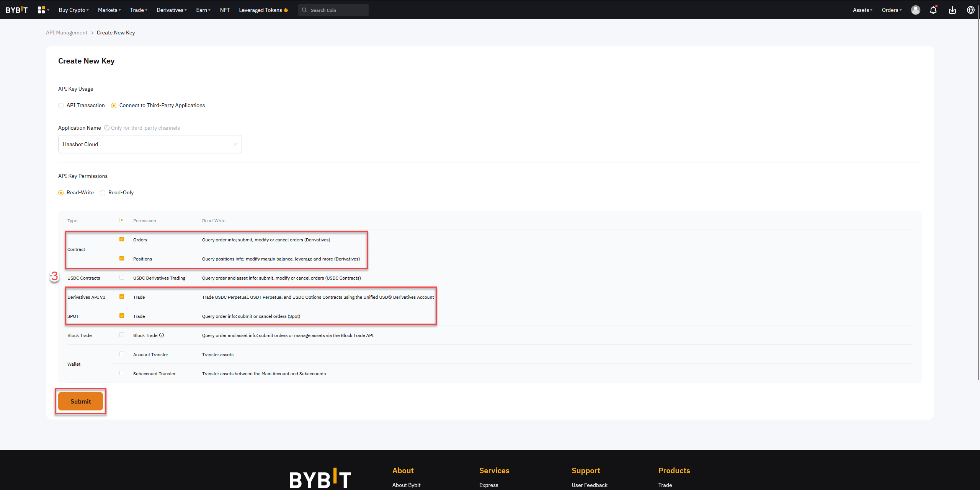
Task: Click the API Management breadcrumb link
Action: tap(67, 33)
